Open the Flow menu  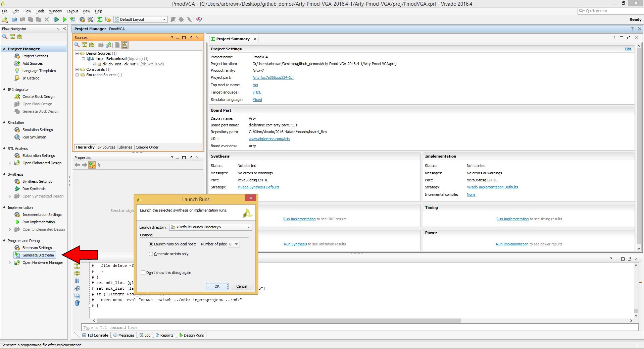click(x=27, y=11)
